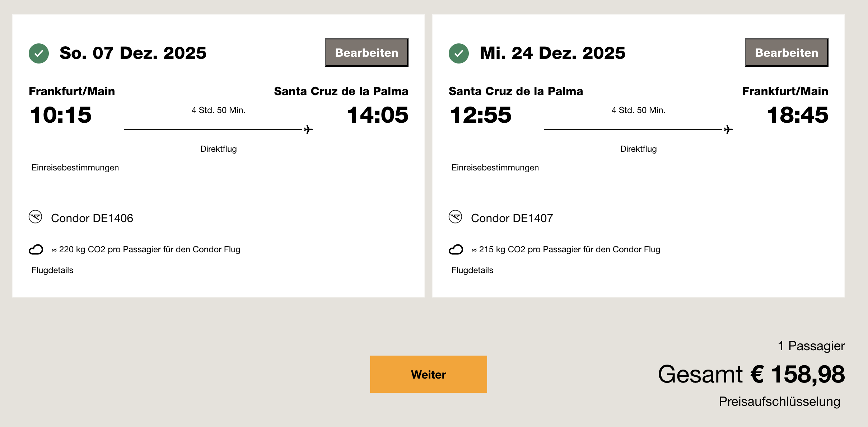
Task: Open Einreisebestimmungen for the Santa Cruz departure
Action: pyautogui.click(x=495, y=168)
